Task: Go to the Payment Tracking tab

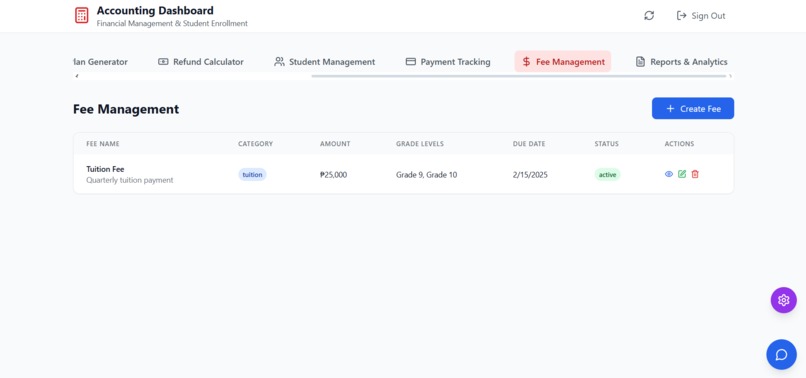Action: pyautogui.click(x=448, y=62)
